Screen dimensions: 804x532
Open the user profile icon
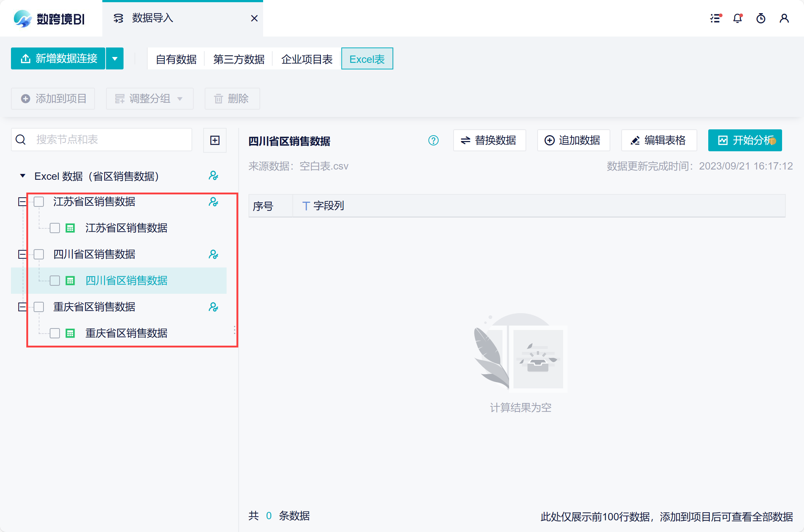tap(784, 18)
